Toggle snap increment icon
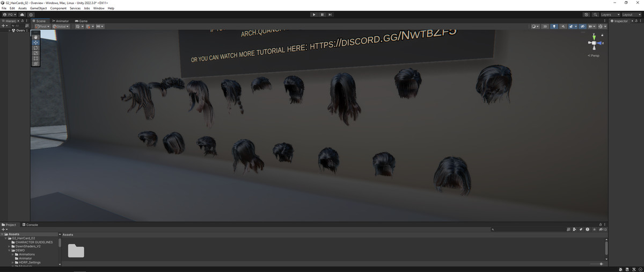The height and width of the screenshot is (272, 644). coord(89,26)
